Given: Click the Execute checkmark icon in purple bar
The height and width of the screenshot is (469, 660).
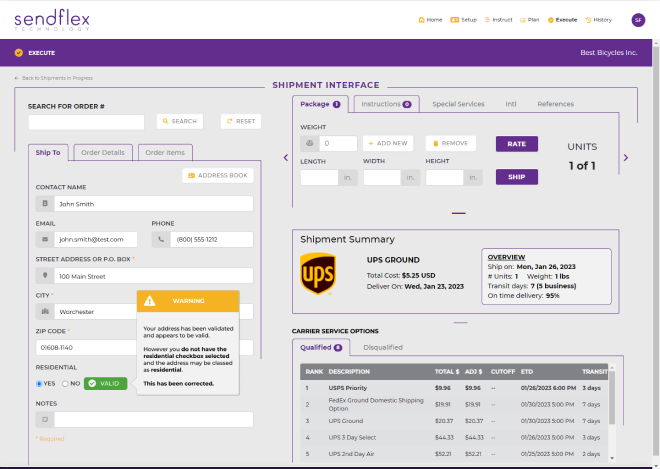Looking at the screenshot, I should point(19,52).
